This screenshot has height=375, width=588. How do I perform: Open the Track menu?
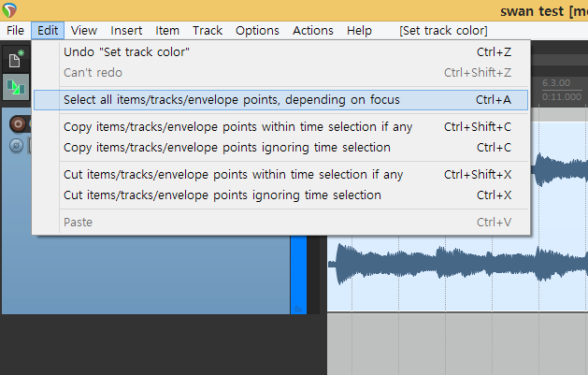[x=208, y=30]
